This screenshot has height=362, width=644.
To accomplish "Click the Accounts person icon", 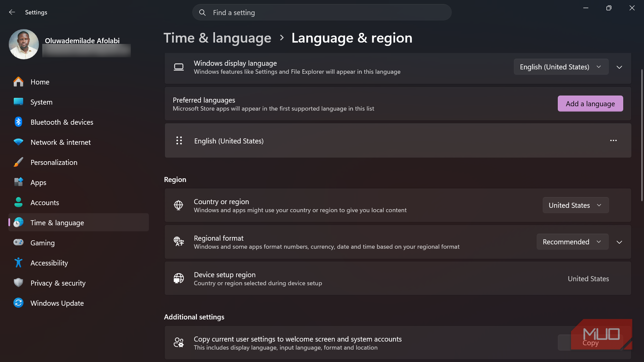I will click(x=18, y=202).
